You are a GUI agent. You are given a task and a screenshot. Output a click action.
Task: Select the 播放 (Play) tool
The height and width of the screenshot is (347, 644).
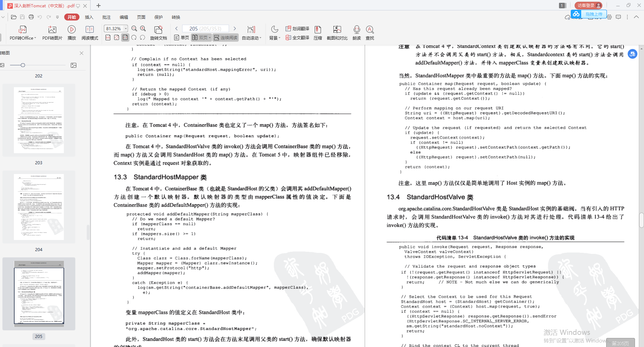click(71, 32)
